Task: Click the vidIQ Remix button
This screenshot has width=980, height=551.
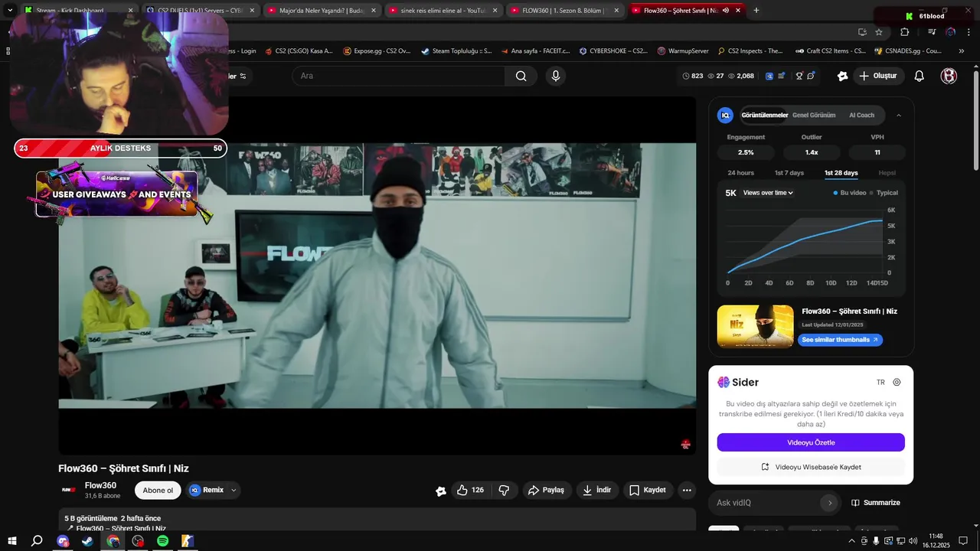Action: (207, 491)
